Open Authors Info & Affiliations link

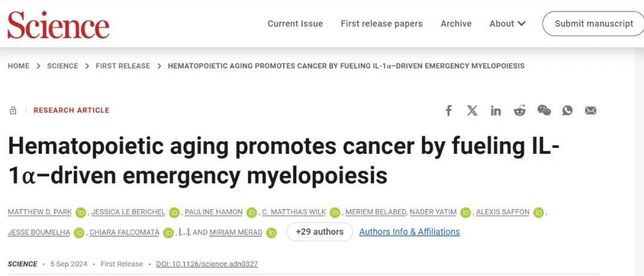coord(409,232)
